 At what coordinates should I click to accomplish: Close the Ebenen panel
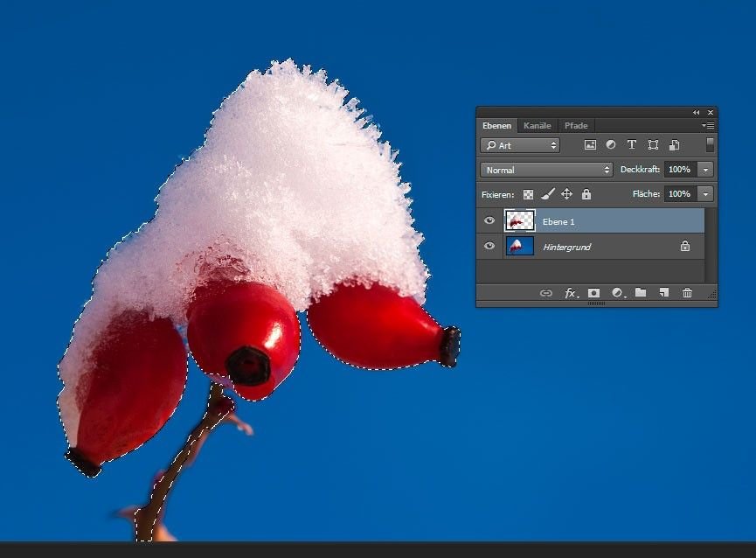coord(711,112)
